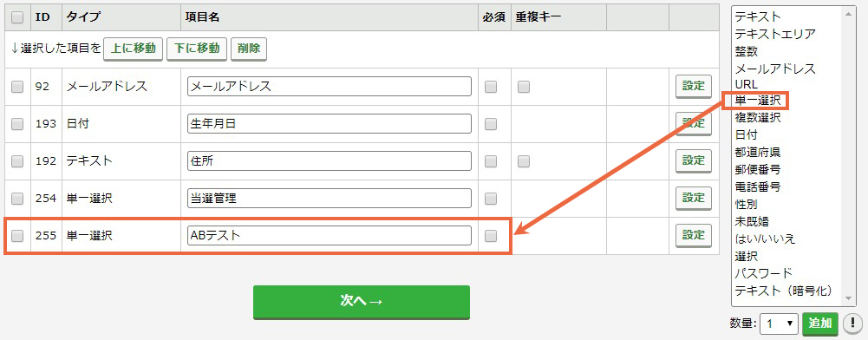
Task: Click bottom scrollbar arrow of type list
Action: click(x=847, y=298)
